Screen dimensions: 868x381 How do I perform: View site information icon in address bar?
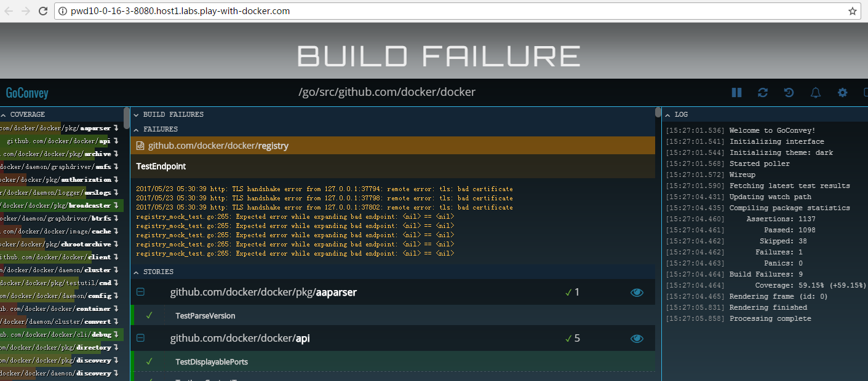[x=62, y=11]
